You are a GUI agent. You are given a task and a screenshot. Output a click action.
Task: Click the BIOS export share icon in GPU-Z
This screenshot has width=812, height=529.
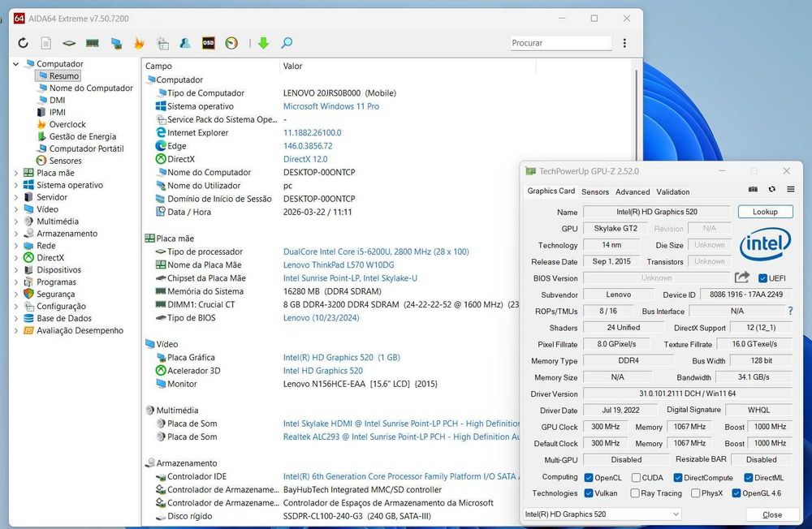point(742,277)
